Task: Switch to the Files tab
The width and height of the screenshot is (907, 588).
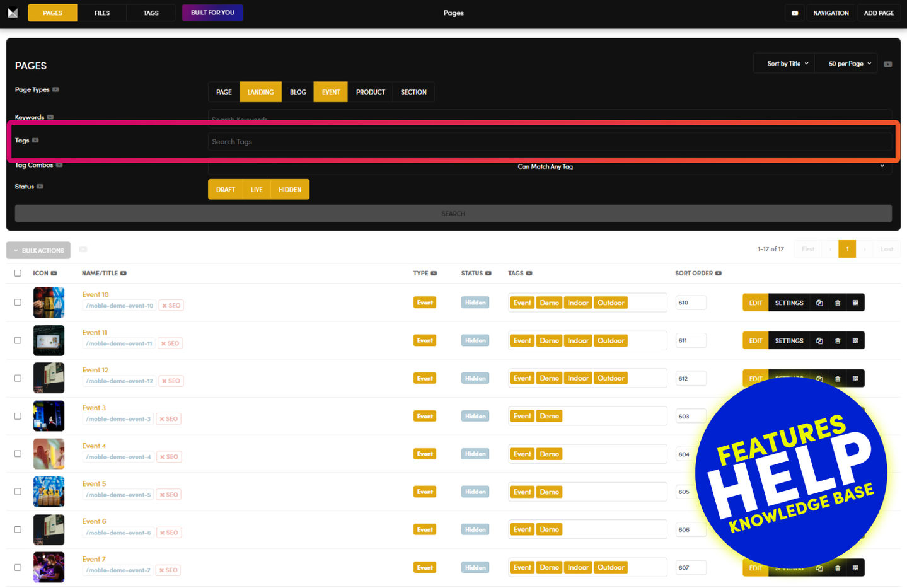Action: tap(101, 13)
